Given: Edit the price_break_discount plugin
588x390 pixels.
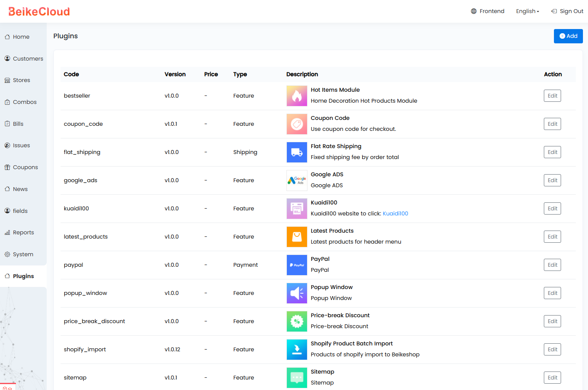Looking at the screenshot, I should (x=552, y=321).
